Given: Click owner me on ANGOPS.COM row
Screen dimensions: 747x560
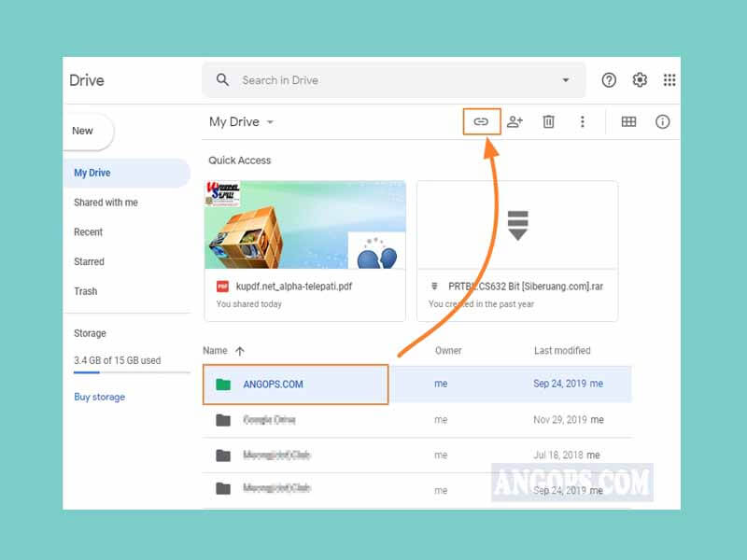Looking at the screenshot, I should coord(441,384).
